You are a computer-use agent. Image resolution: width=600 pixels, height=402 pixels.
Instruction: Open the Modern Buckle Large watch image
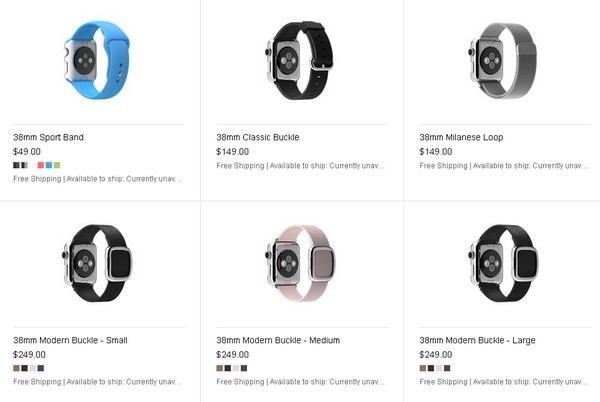504,263
